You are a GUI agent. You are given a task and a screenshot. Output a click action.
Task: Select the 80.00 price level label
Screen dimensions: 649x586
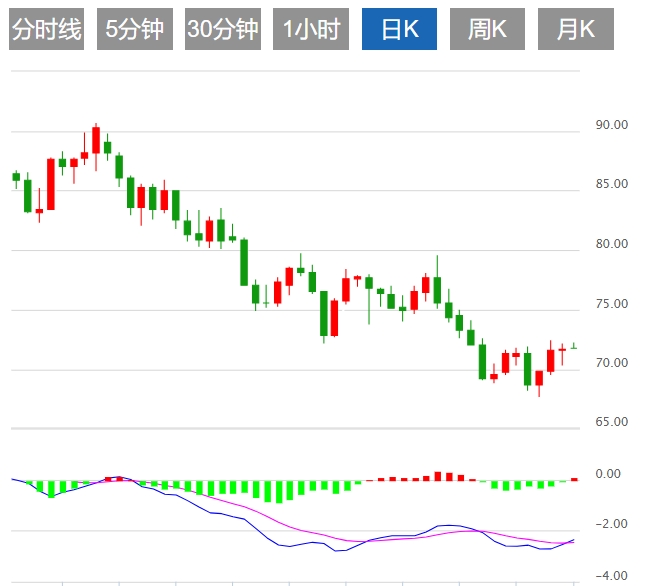(611, 244)
